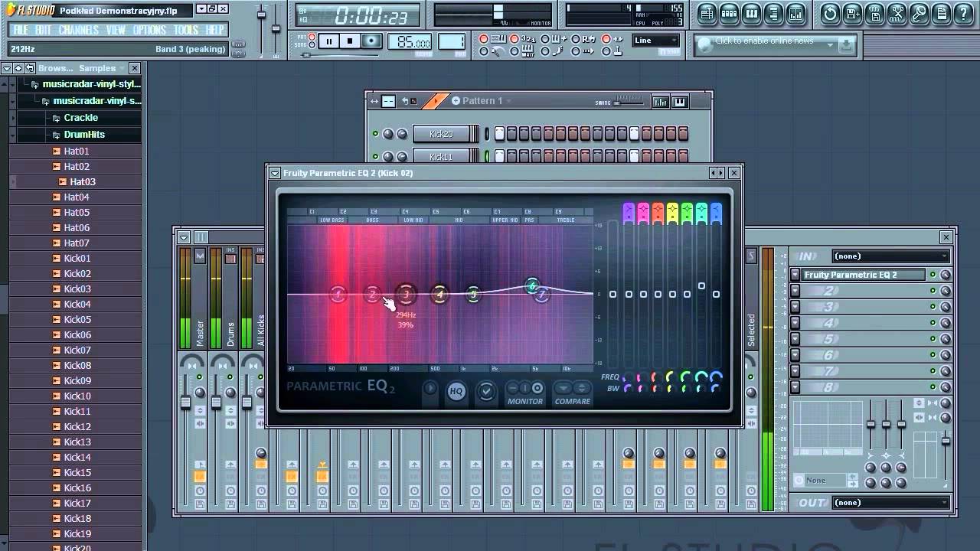The image size is (980, 551).
Task: Open the Piano Roll toolbar icon
Action: 751,14
